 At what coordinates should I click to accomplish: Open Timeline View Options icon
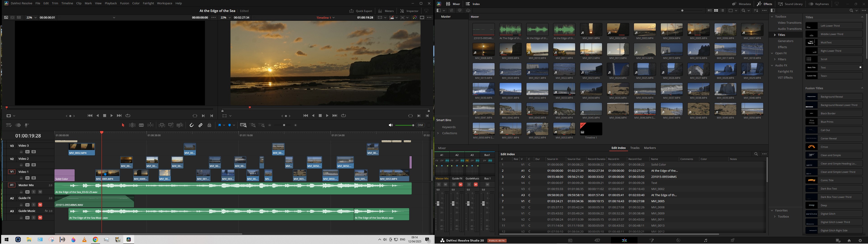coord(9,125)
